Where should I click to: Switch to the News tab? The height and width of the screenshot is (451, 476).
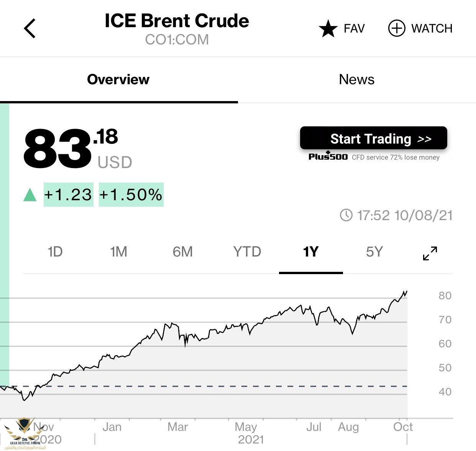coord(357,79)
